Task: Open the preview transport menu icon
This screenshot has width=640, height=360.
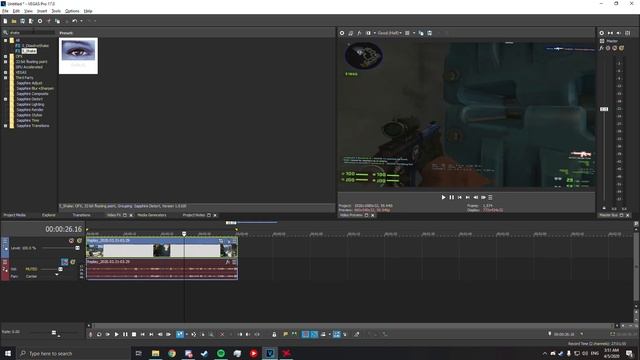Action: click(491, 197)
